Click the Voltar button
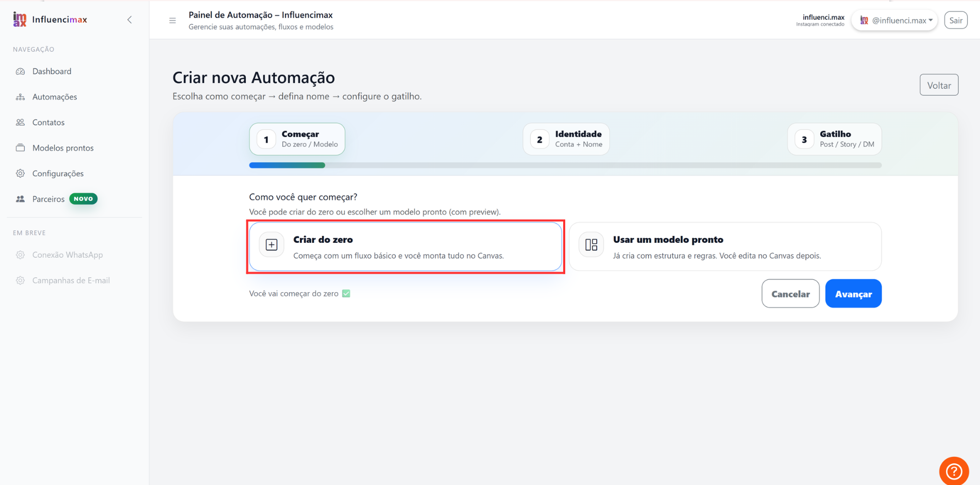This screenshot has width=980, height=485. tap(939, 85)
